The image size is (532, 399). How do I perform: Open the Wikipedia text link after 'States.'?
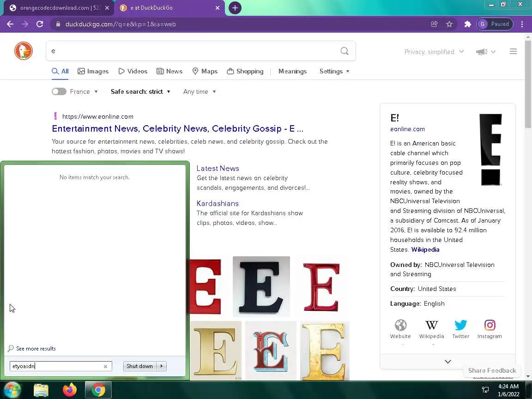point(425,249)
